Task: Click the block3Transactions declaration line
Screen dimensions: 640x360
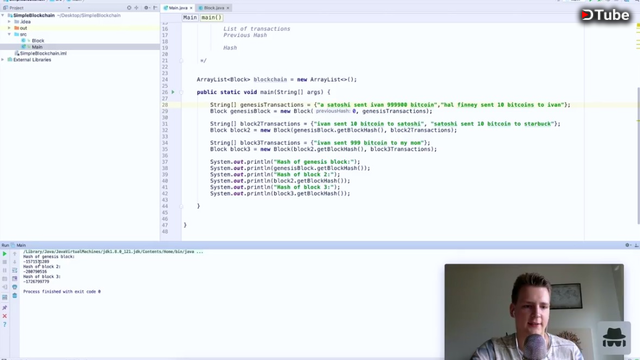Action: 320,143
